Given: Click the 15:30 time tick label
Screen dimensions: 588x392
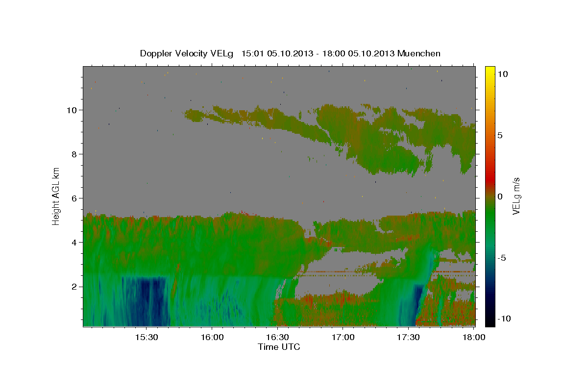Looking at the screenshot, I should pos(147,337).
